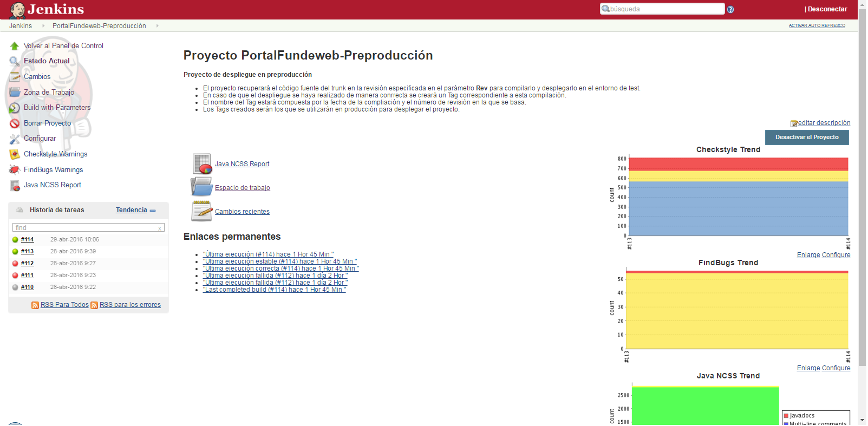Screen dimensions: 868x426
Task: Open build #114 link
Action: pyautogui.click(x=27, y=240)
